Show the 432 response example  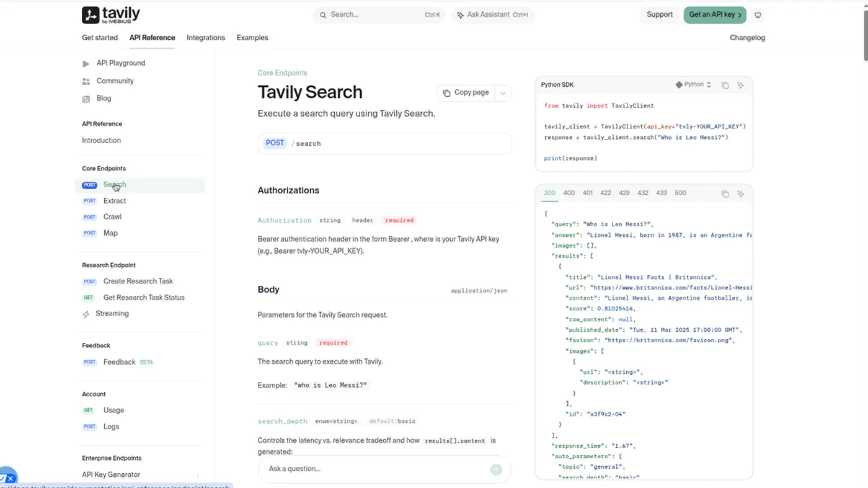tap(643, 193)
